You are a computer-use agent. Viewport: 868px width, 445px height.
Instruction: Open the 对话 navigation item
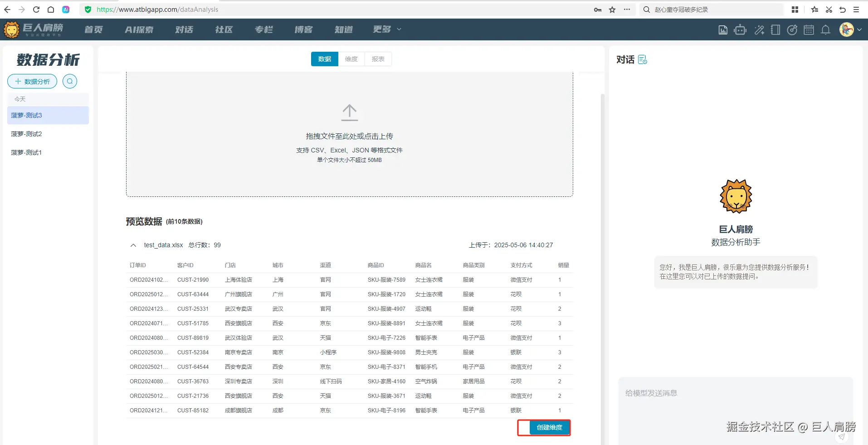pyautogui.click(x=184, y=29)
